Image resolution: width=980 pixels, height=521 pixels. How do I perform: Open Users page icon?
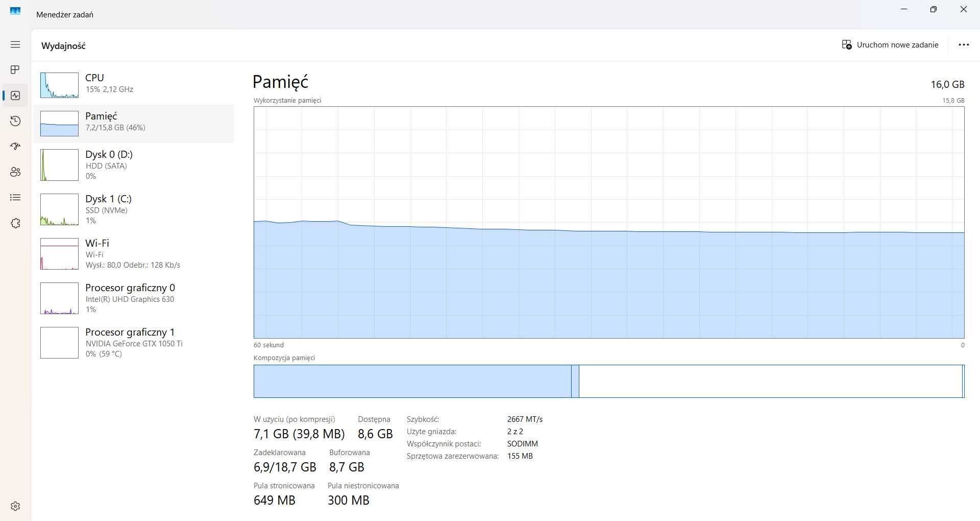15,172
